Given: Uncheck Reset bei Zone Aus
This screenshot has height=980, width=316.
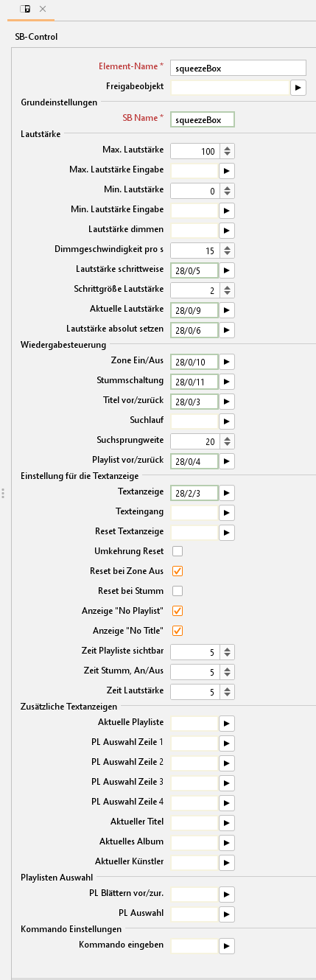Looking at the screenshot, I should click(x=177, y=571).
